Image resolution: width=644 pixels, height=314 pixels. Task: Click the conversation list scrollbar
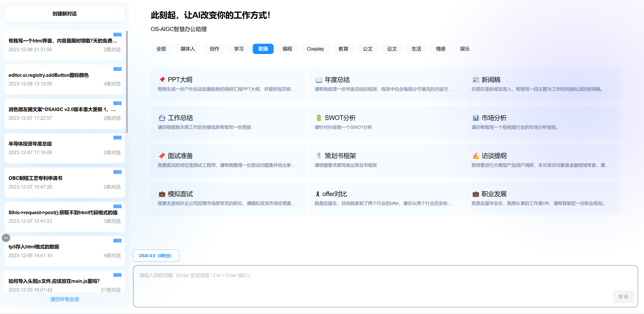tap(127, 81)
